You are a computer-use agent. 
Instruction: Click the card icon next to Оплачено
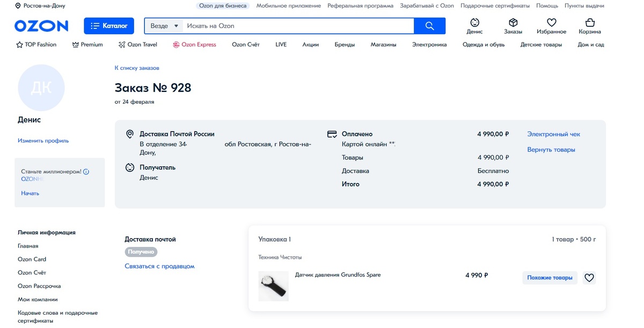(x=332, y=134)
